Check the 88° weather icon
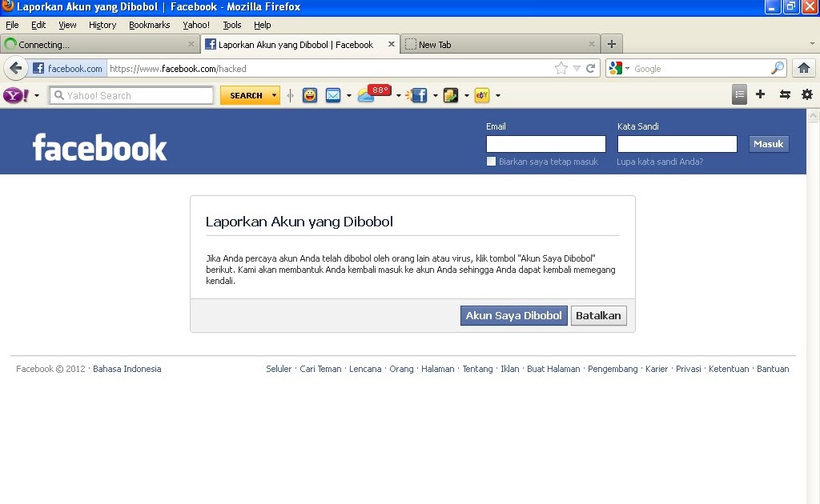820x504 pixels. (368, 93)
